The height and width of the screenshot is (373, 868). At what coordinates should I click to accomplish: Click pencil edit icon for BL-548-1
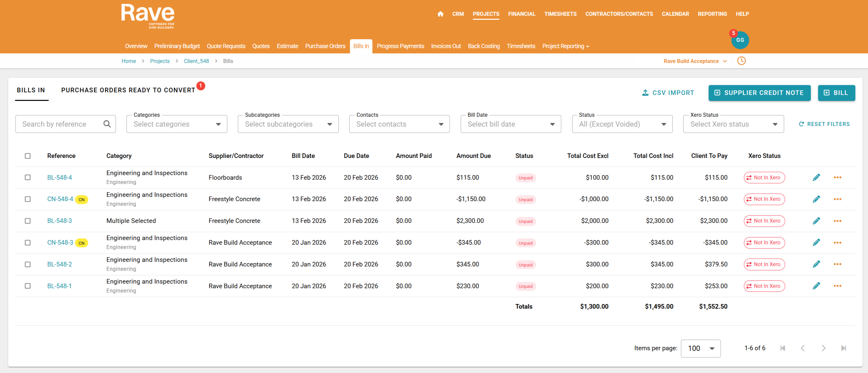[816, 286]
